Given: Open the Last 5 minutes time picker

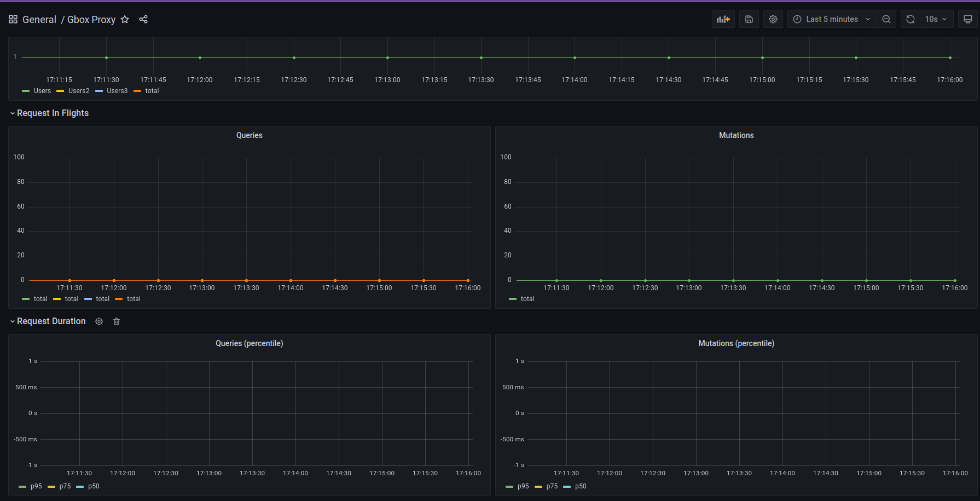Looking at the screenshot, I should click(831, 19).
